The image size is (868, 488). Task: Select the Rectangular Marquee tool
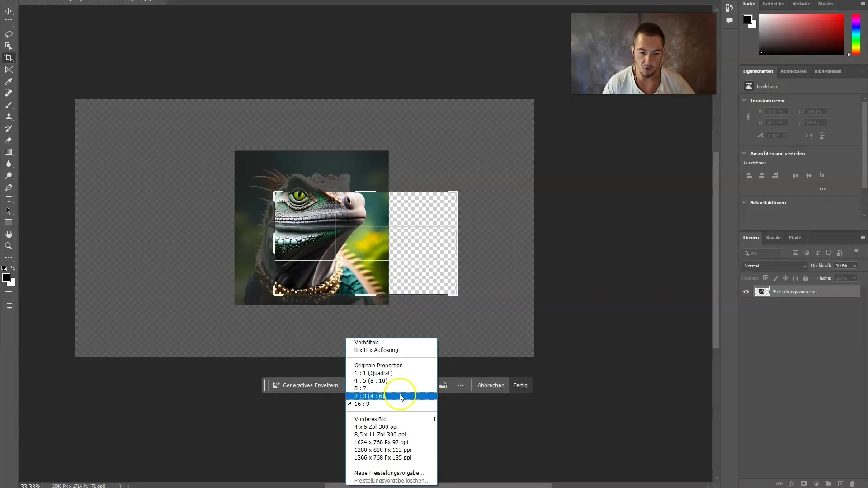pos(9,23)
